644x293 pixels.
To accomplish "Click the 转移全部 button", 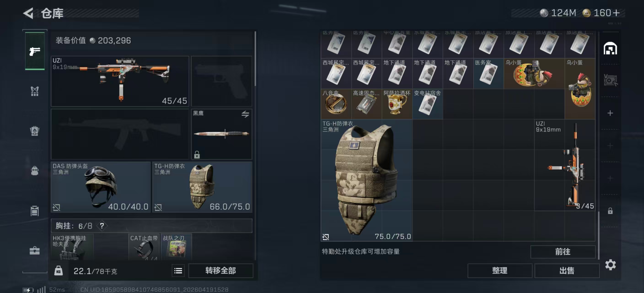I will click(x=220, y=271).
